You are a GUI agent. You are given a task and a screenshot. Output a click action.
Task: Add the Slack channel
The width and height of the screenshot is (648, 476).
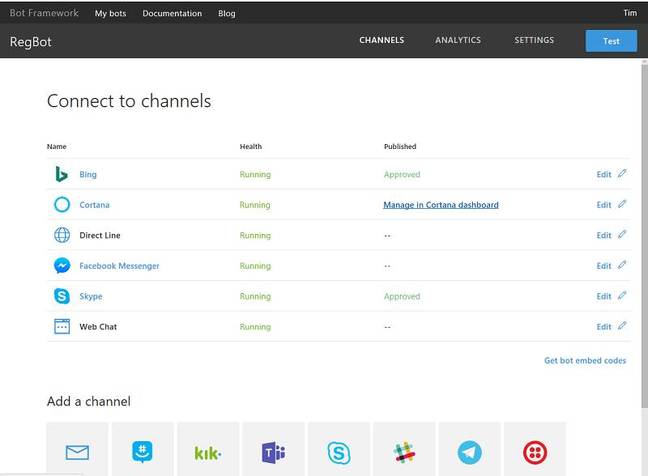point(404,452)
